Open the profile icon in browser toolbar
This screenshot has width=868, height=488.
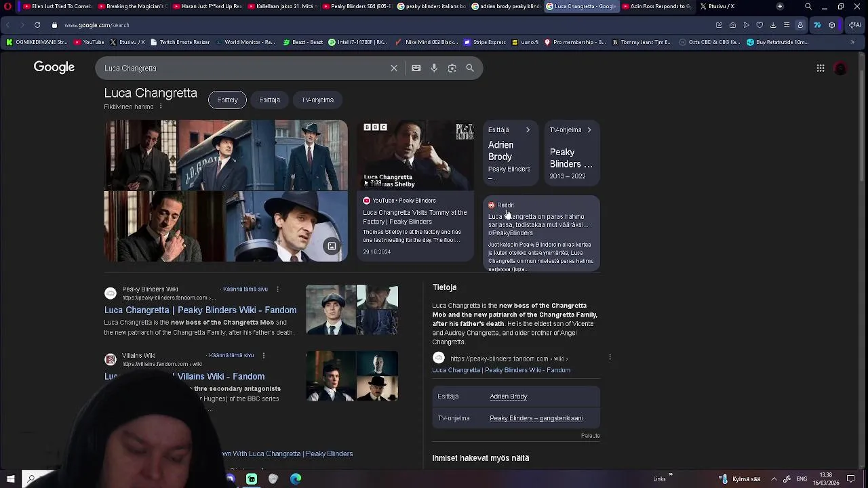coord(800,25)
